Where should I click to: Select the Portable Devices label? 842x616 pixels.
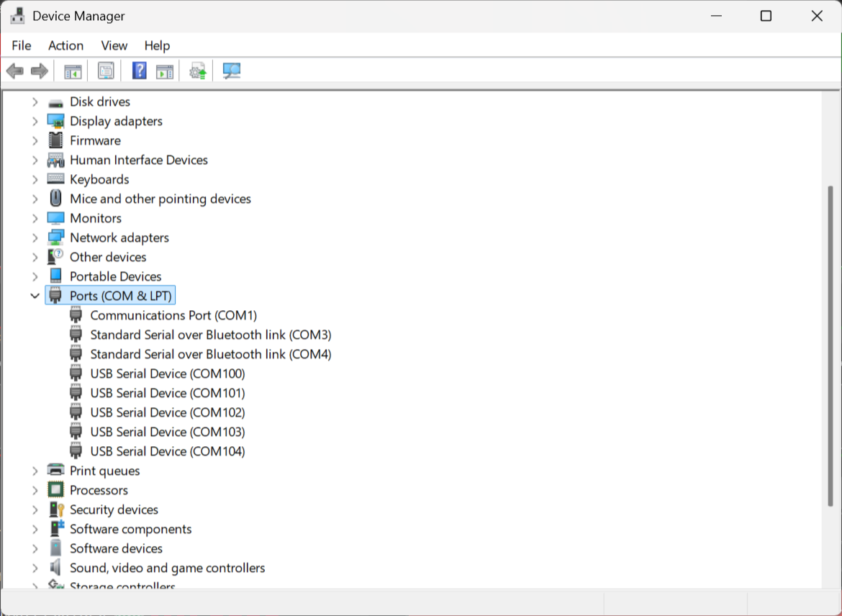click(115, 276)
